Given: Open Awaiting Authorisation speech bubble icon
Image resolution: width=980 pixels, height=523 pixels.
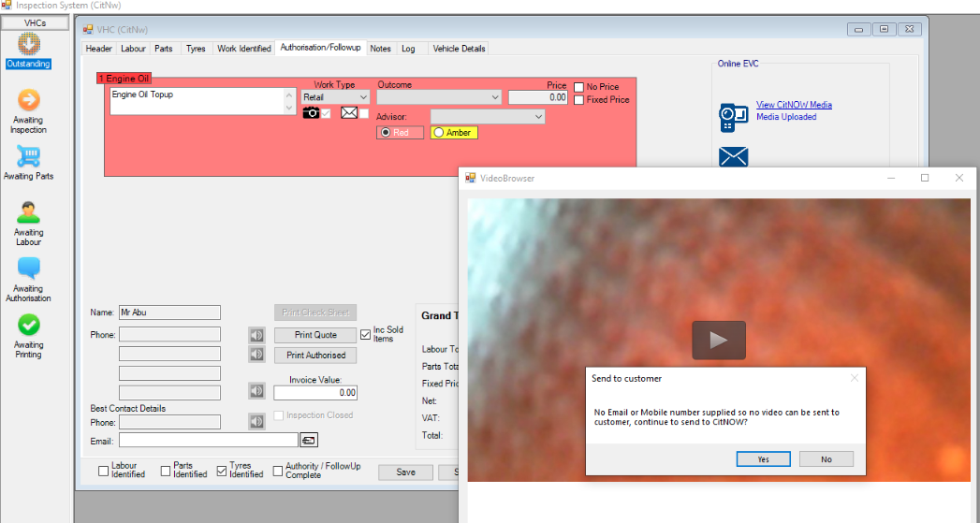Looking at the screenshot, I should tap(29, 269).
